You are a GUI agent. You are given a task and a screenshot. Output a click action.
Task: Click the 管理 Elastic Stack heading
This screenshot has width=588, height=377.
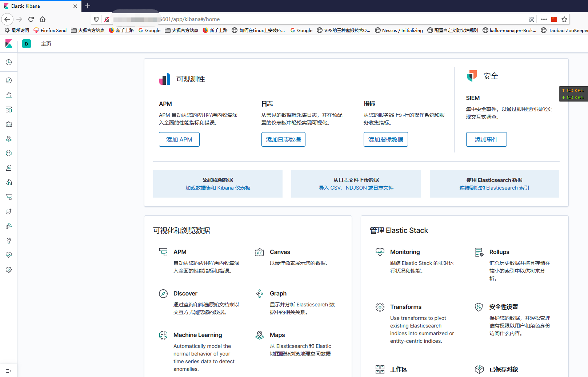pyautogui.click(x=399, y=230)
